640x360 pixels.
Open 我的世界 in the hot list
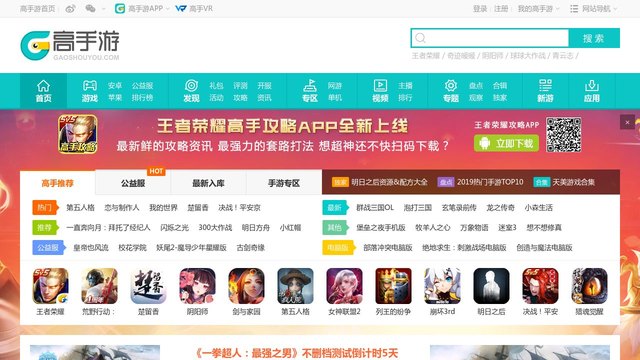[163, 208]
